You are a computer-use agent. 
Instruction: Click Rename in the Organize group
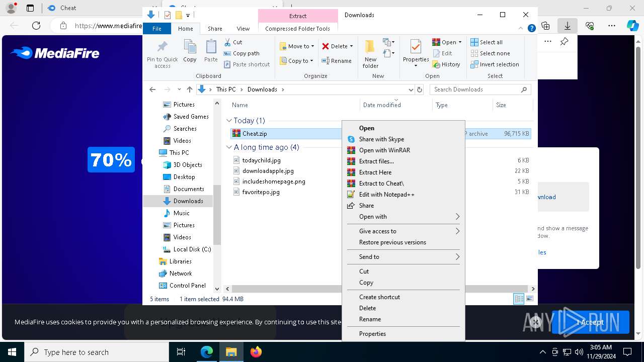(337, 61)
